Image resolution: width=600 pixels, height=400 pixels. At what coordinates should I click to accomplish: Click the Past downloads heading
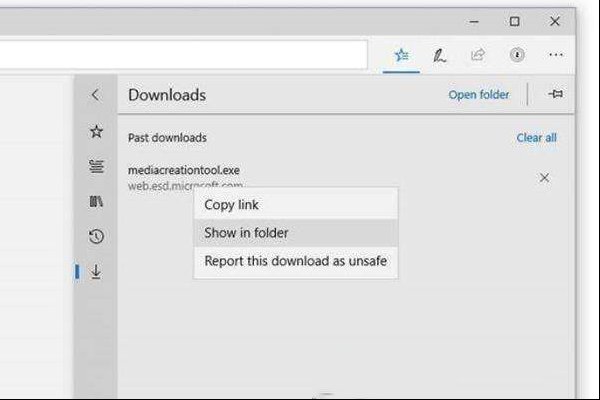167,138
